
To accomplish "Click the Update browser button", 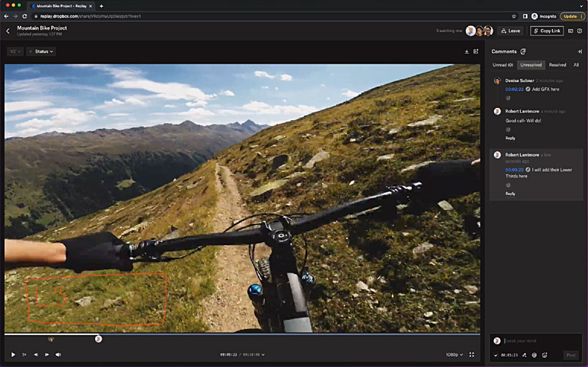I will pos(572,16).
